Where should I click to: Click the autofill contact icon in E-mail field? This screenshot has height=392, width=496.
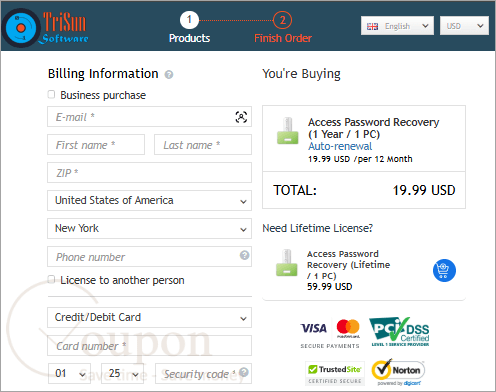tap(241, 117)
